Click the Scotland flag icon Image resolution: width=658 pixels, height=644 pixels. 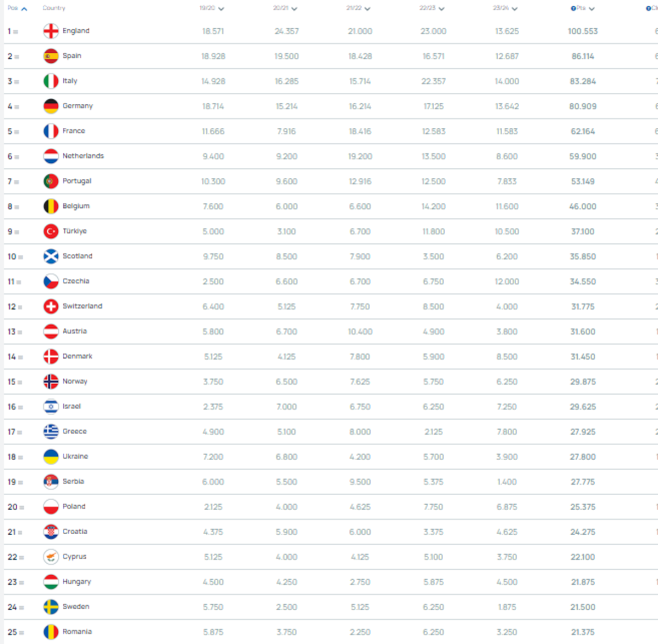click(x=51, y=257)
